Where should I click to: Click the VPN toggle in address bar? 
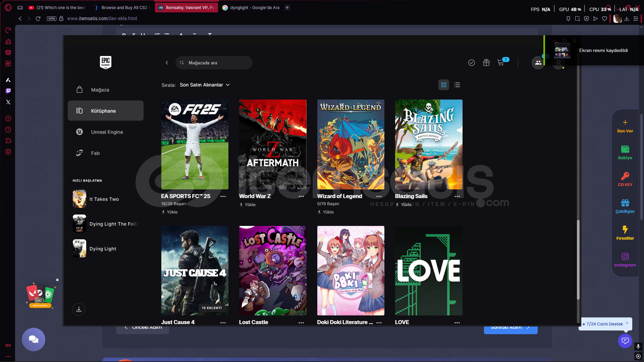pyautogui.click(x=52, y=18)
